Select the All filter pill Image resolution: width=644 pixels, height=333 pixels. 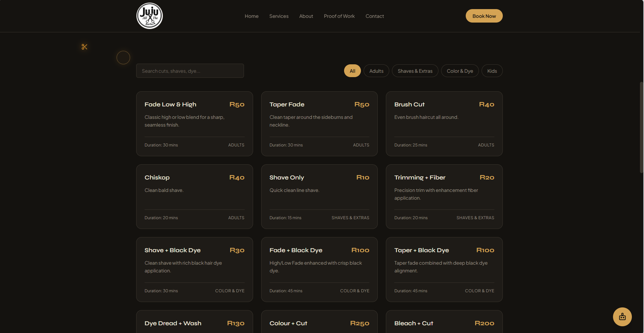point(352,71)
